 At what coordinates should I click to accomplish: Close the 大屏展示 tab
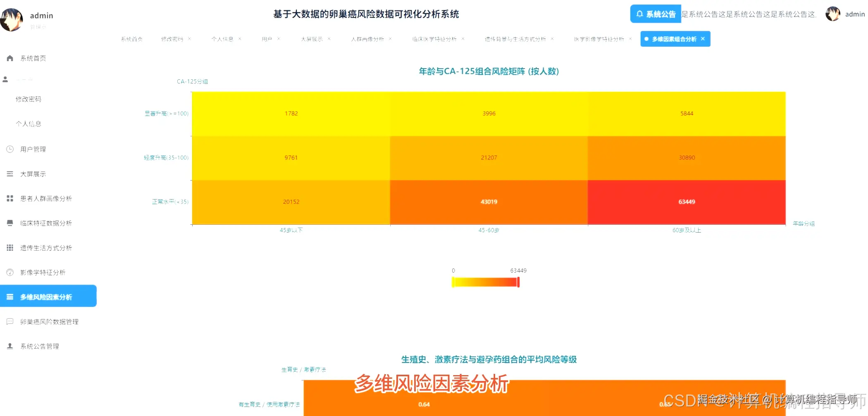pos(329,39)
